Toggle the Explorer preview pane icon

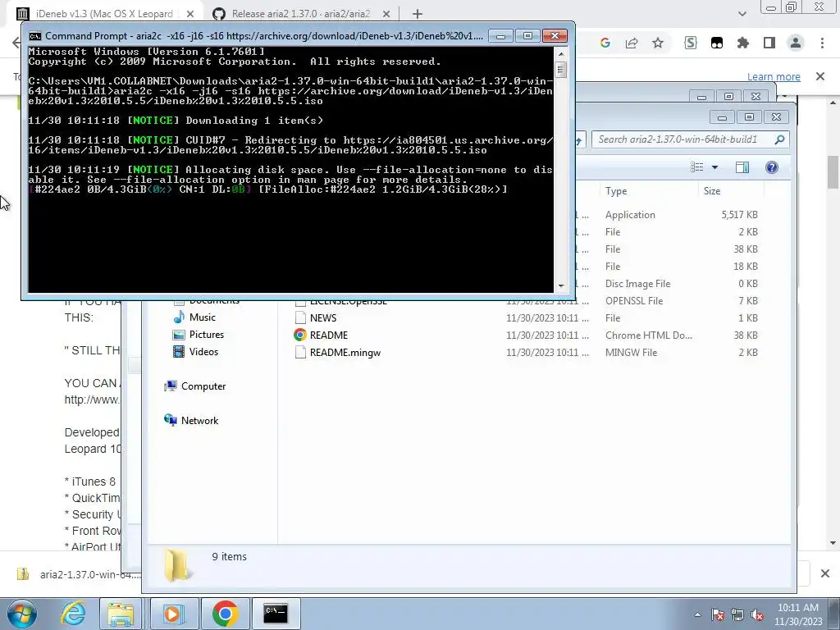[x=742, y=167]
